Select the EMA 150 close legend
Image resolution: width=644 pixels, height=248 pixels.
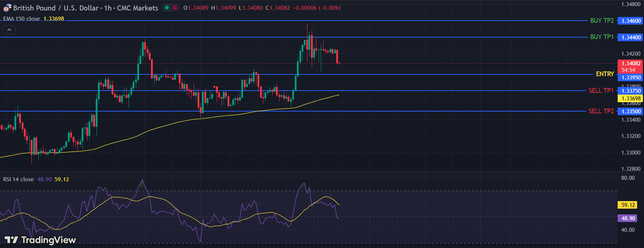click(x=22, y=19)
